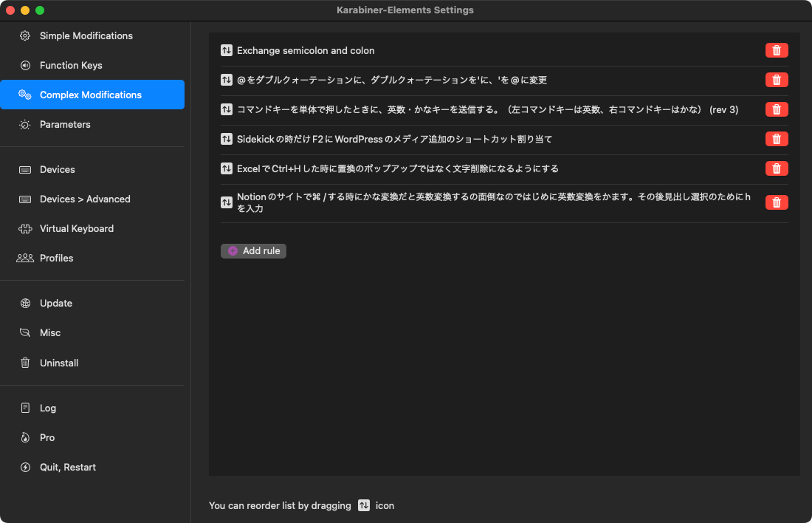Delete the Notion ⌘/ rule
This screenshot has width=812, height=523.
click(777, 202)
